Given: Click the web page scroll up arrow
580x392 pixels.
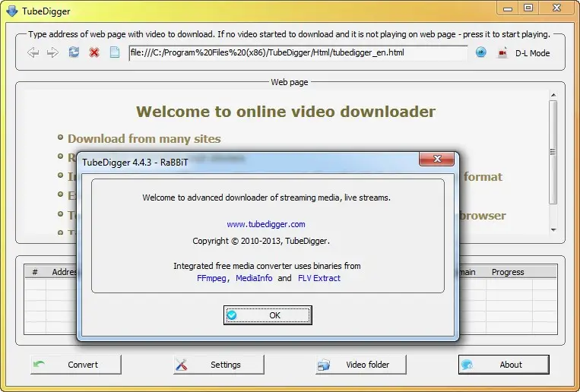Looking at the screenshot, I should pyautogui.click(x=553, y=95).
